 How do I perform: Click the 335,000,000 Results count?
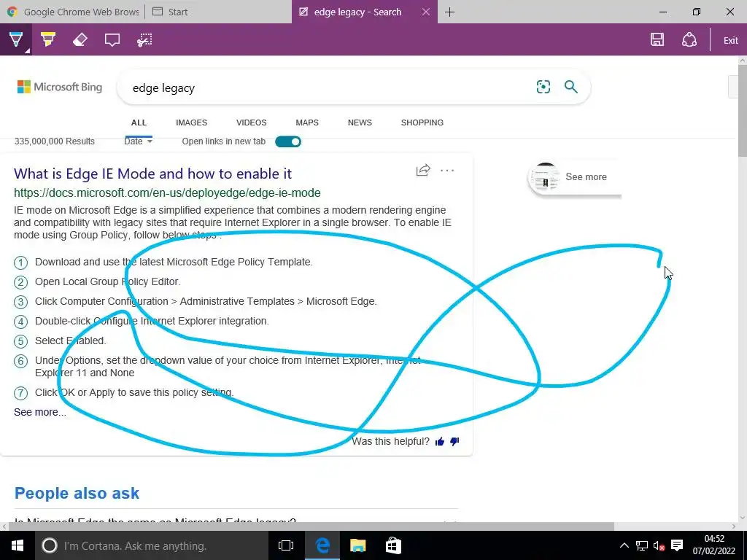[54, 141]
